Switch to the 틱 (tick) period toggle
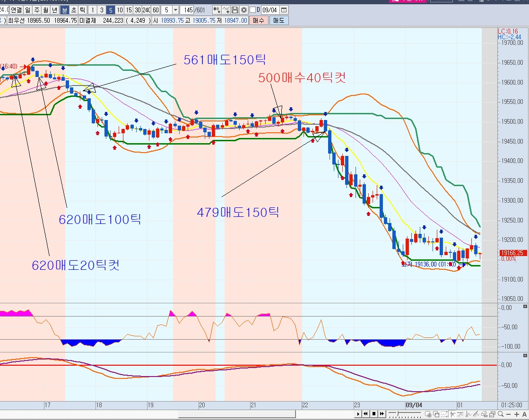The width and height of the screenshot is (529, 420). pyautogui.click(x=82, y=10)
